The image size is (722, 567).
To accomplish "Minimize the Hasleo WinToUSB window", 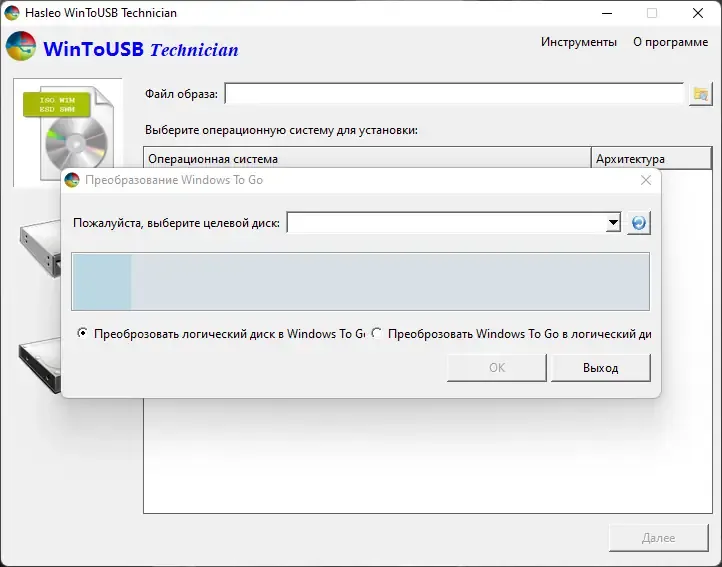I will coord(607,13).
